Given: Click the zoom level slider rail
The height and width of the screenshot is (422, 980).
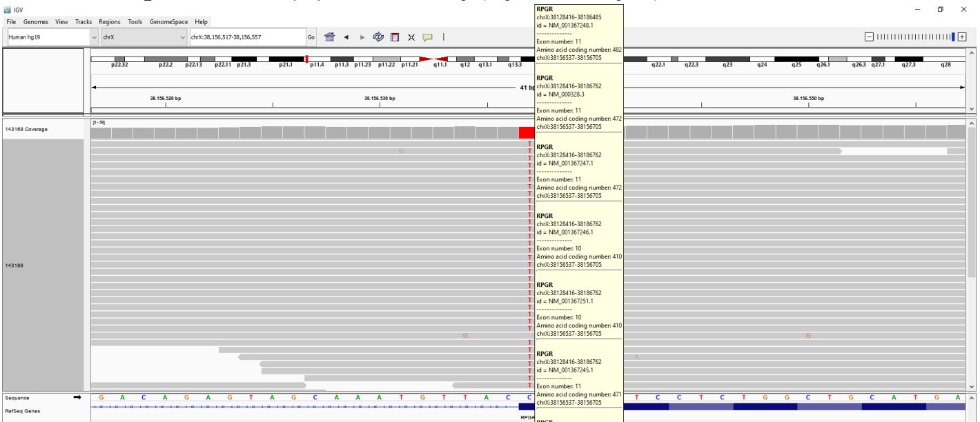Looking at the screenshot, I should [915, 37].
